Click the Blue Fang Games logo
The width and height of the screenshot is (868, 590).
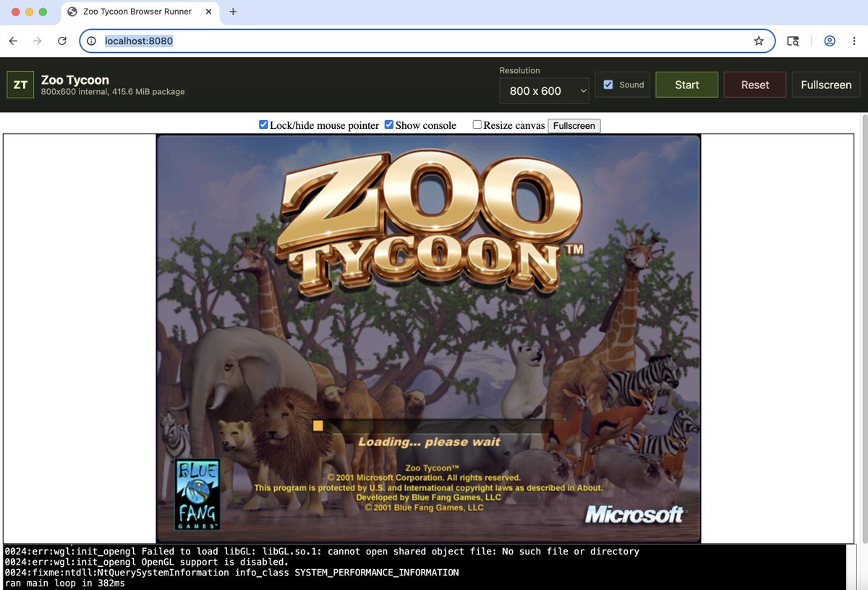197,494
